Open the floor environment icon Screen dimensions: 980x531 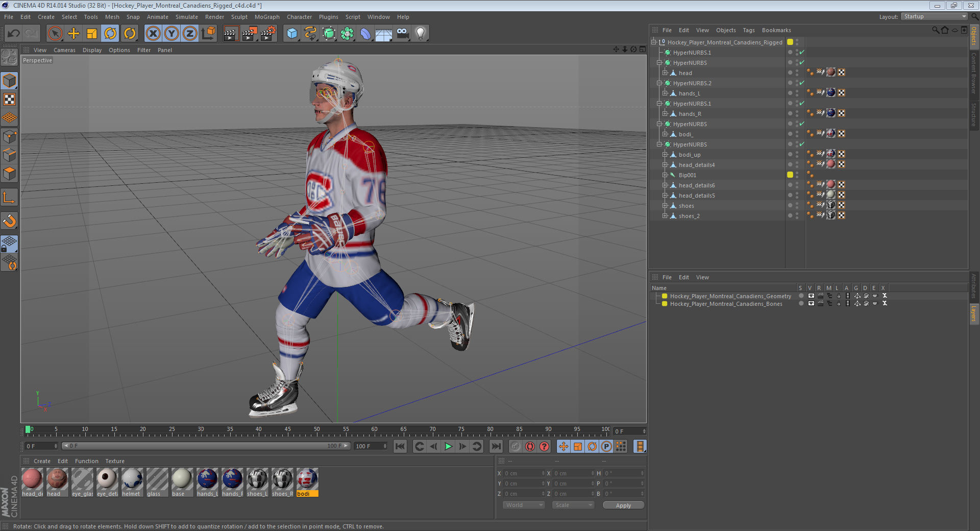coord(384,34)
